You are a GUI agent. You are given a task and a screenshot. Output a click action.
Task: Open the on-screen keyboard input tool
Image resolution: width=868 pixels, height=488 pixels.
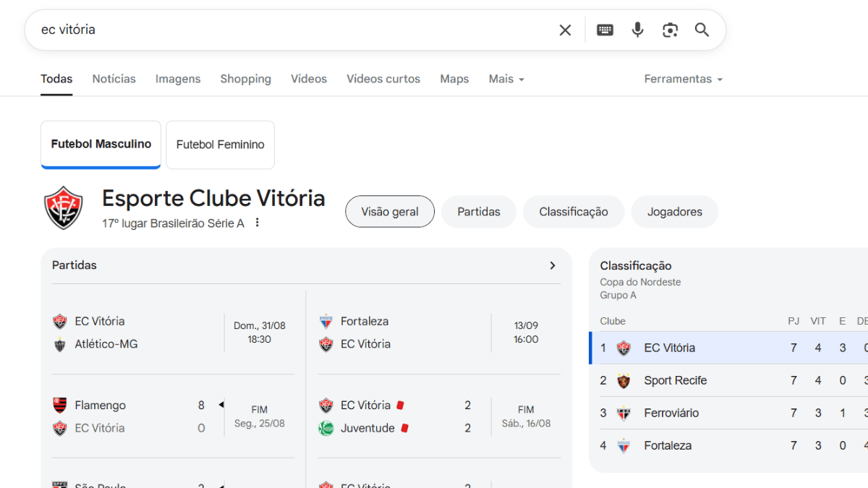605,30
